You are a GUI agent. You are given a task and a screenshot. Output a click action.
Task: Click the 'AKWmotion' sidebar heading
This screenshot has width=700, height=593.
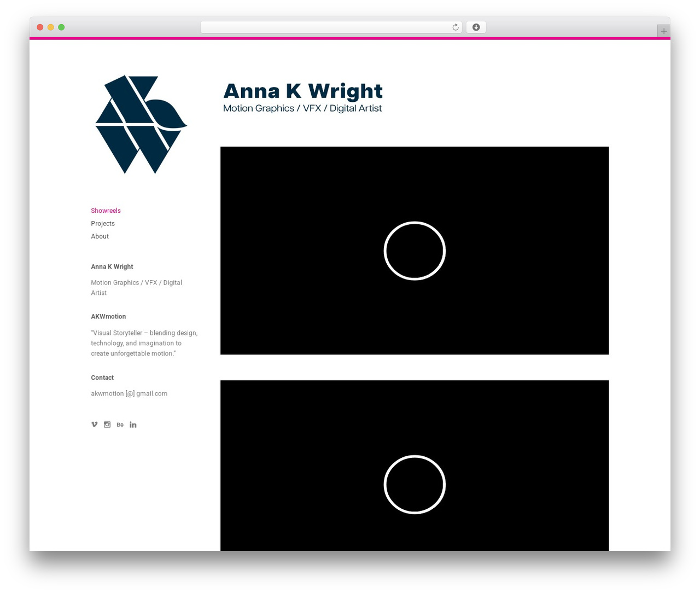tap(108, 316)
